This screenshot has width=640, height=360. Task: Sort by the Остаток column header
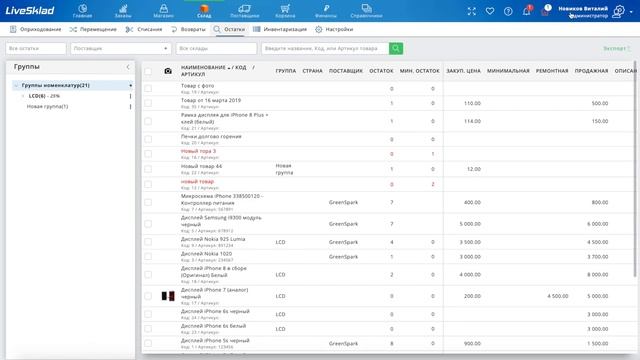pos(381,71)
